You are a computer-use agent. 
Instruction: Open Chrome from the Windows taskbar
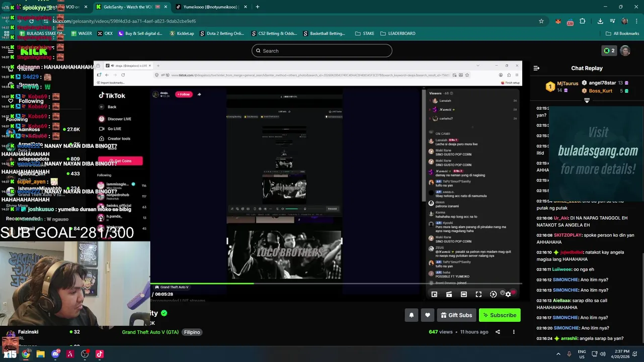[x=26, y=354]
